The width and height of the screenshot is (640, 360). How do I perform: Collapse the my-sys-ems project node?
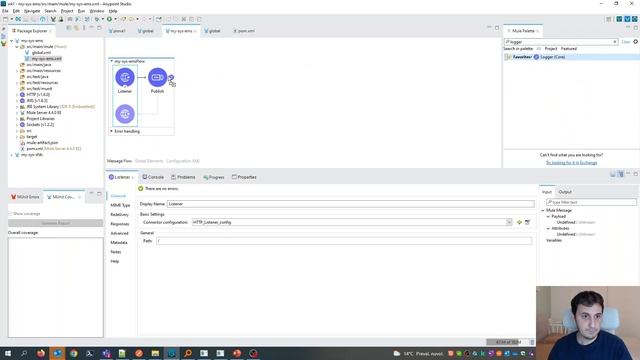pos(11,41)
